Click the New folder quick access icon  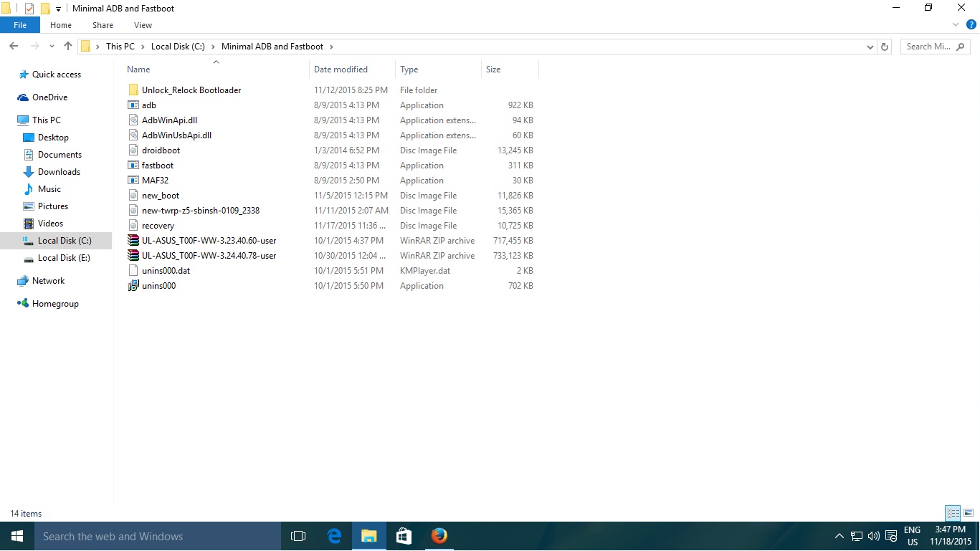tap(45, 9)
